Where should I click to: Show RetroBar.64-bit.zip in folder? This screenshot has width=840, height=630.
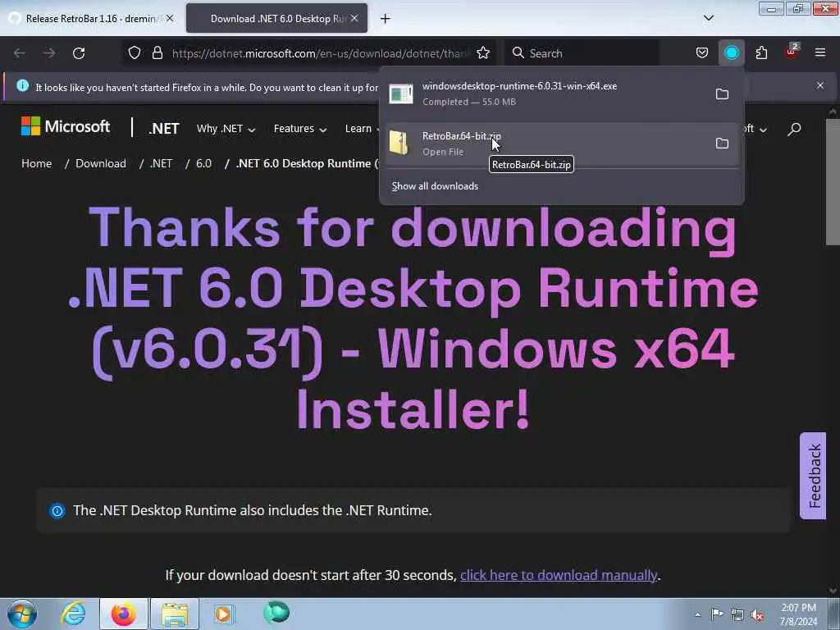tap(722, 143)
